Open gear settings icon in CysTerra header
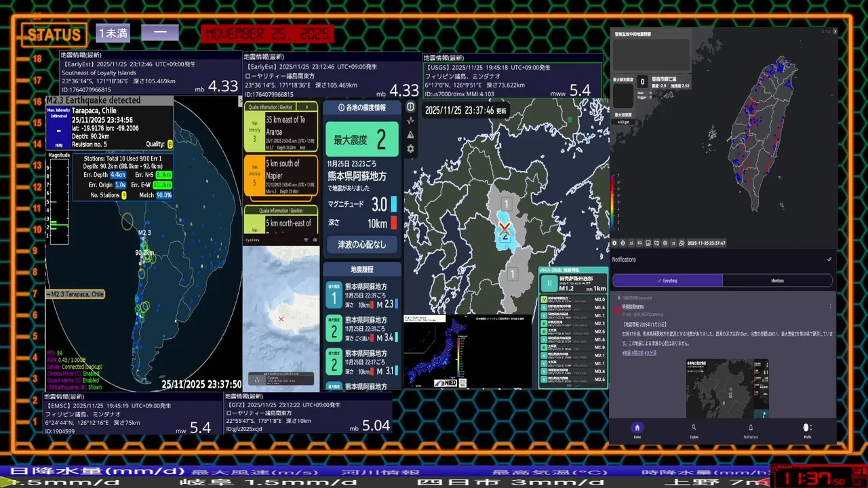Viewport: 868px width, 488px height. (315, 240)
